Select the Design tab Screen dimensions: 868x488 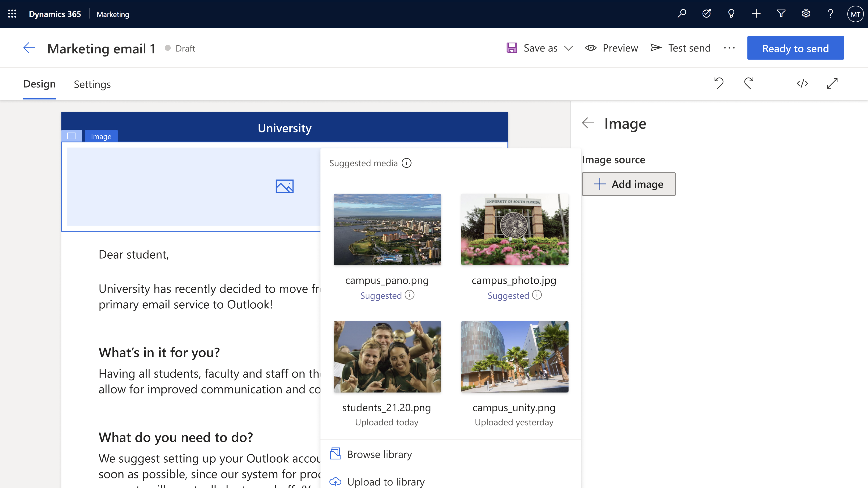click(39, 84)
